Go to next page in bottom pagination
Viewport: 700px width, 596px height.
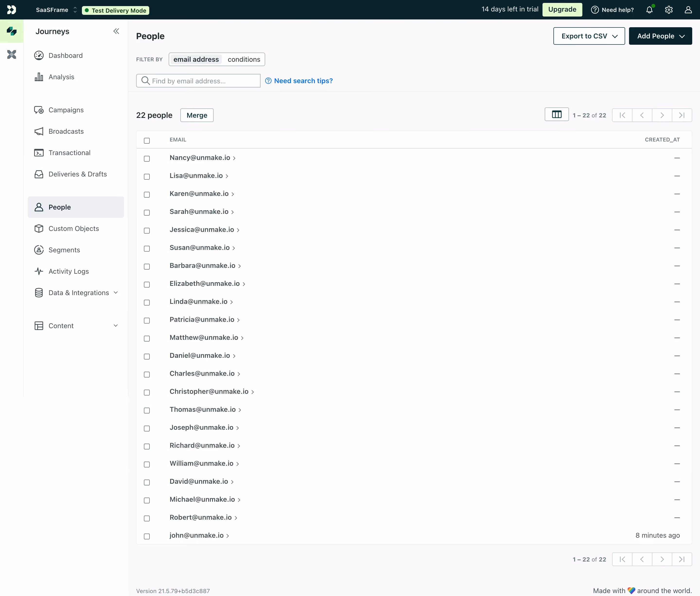pyautogui.click(x=662, y=560)
